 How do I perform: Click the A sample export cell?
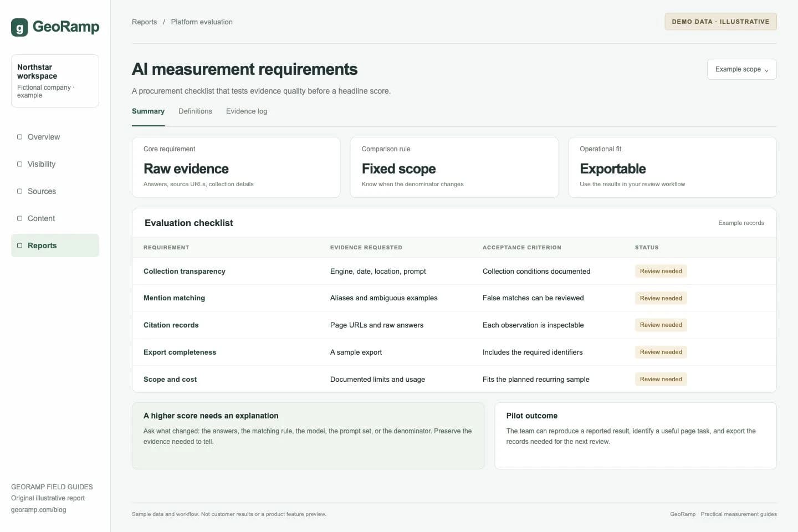point(356,352)
